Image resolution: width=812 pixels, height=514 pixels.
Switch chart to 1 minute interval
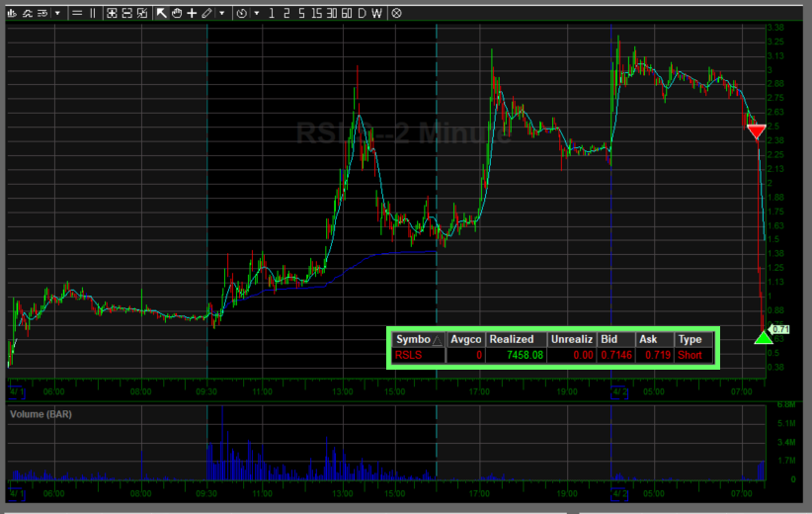[x=272, y=13]
